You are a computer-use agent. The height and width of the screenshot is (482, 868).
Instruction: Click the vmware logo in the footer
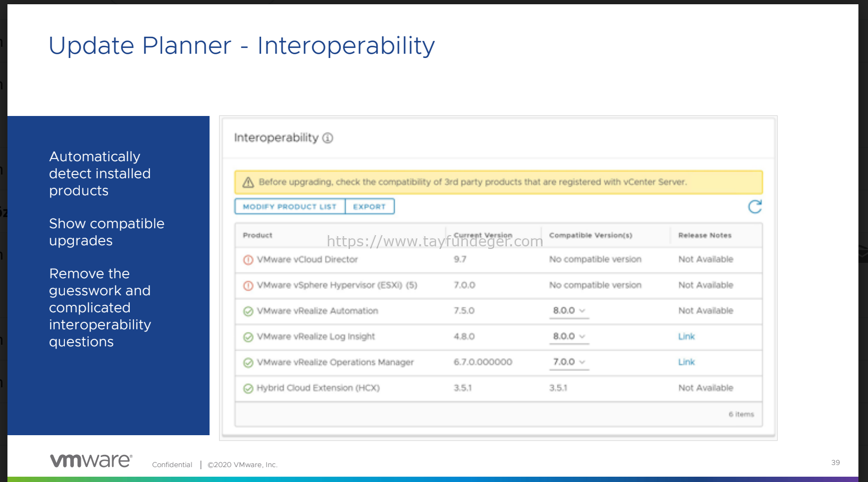[91, 461]
